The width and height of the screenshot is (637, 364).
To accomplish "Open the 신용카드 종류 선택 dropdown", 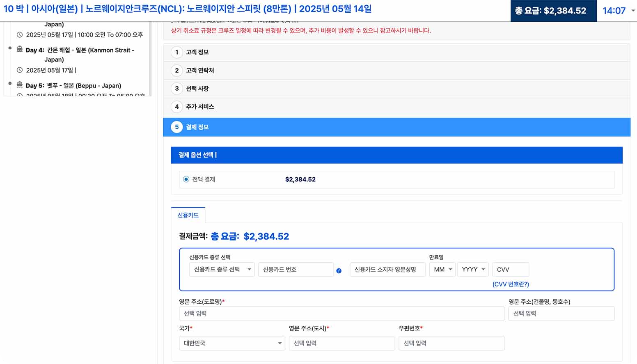I will (x=222, y=269).
